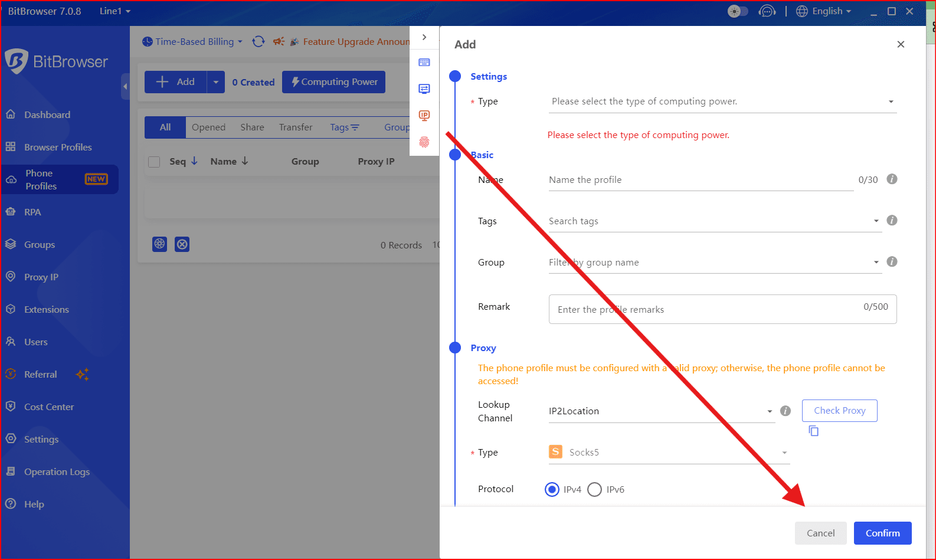Image resolution: width=936 pixels, height=560 pixels.
Task: Click the refresh icon next to billing
Action: coord(258,41)
